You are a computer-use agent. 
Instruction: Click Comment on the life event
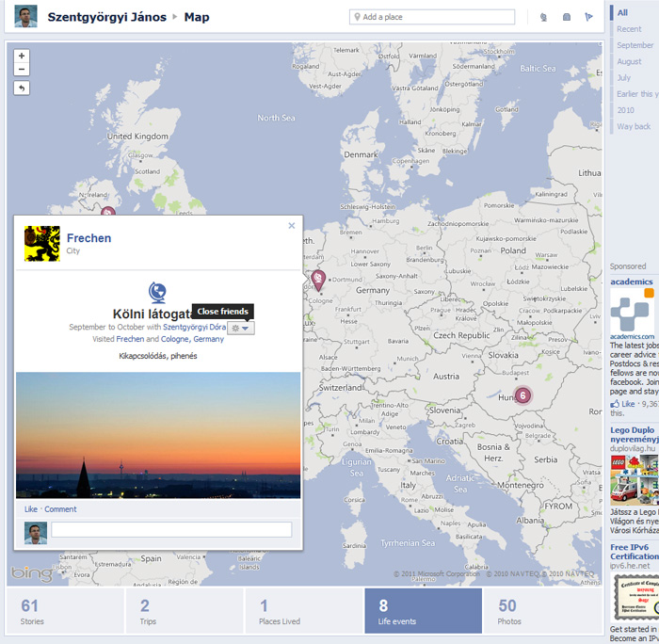coord(60,509)
